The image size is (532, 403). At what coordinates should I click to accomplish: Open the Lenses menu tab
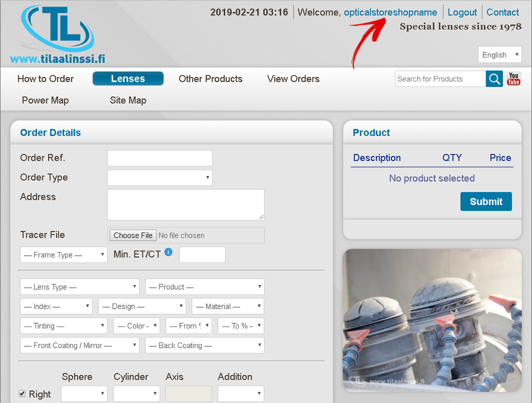point(128,79)
